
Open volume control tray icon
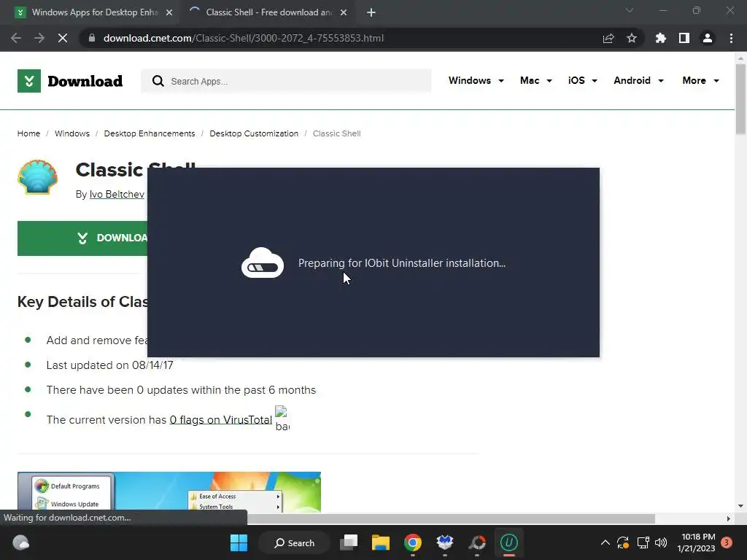pyautogui.click(x=661, y=542)
